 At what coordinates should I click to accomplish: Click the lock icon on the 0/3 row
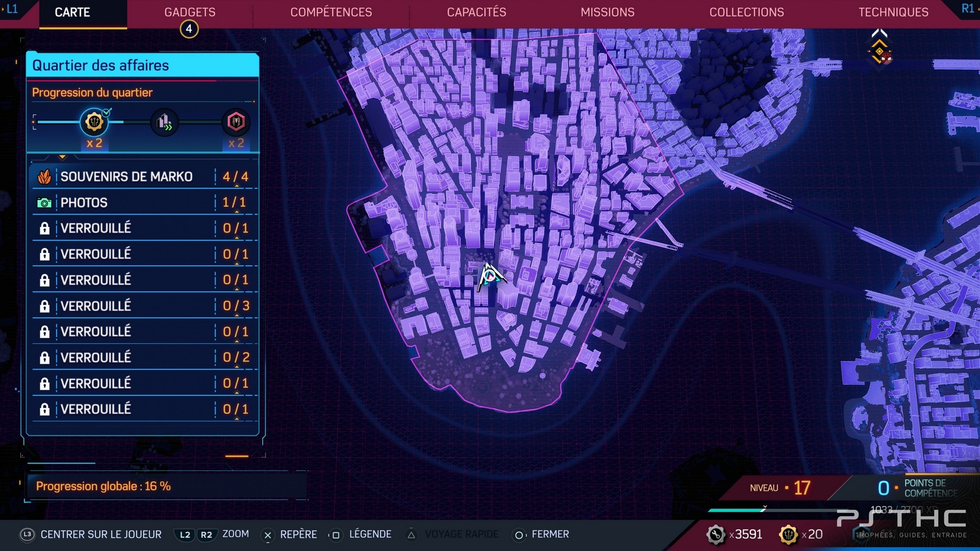coord(44,306)
